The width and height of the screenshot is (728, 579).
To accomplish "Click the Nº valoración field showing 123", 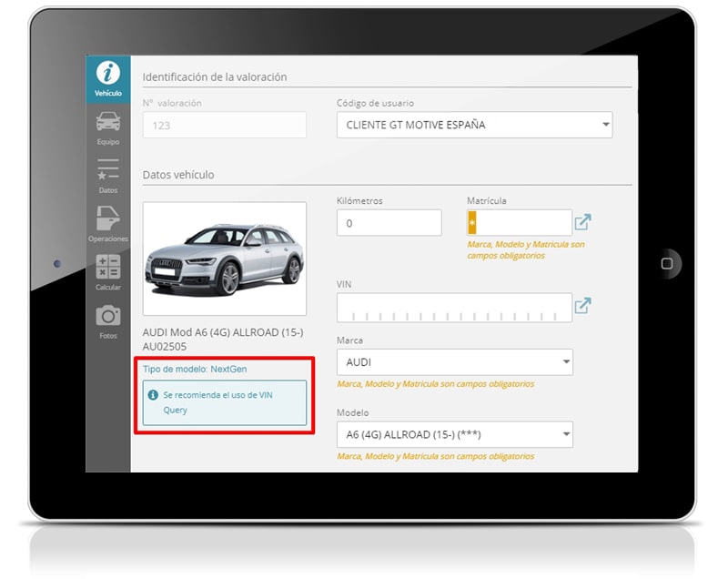I will click(x=224, y=126).
